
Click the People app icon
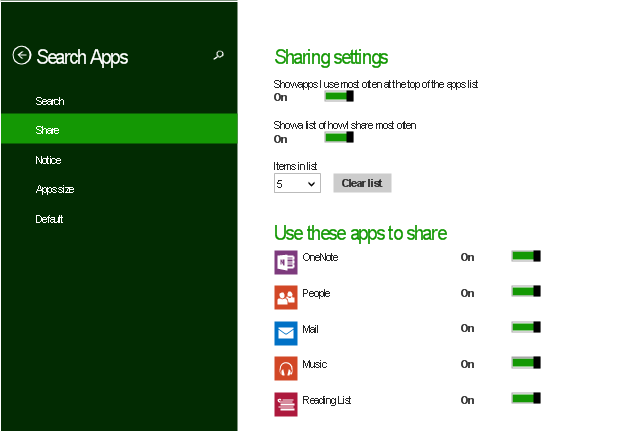click(x=286, y=298)
